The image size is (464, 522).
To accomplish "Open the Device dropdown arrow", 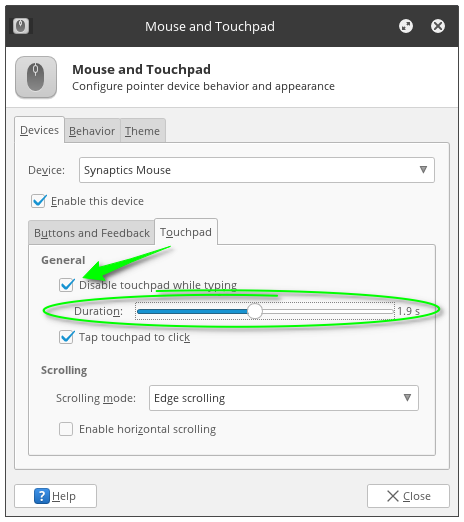I will tap(423, 170).
